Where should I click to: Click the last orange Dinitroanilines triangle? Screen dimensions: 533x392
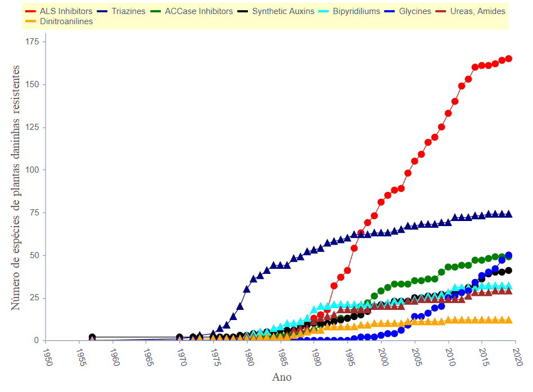pos(508,319)
